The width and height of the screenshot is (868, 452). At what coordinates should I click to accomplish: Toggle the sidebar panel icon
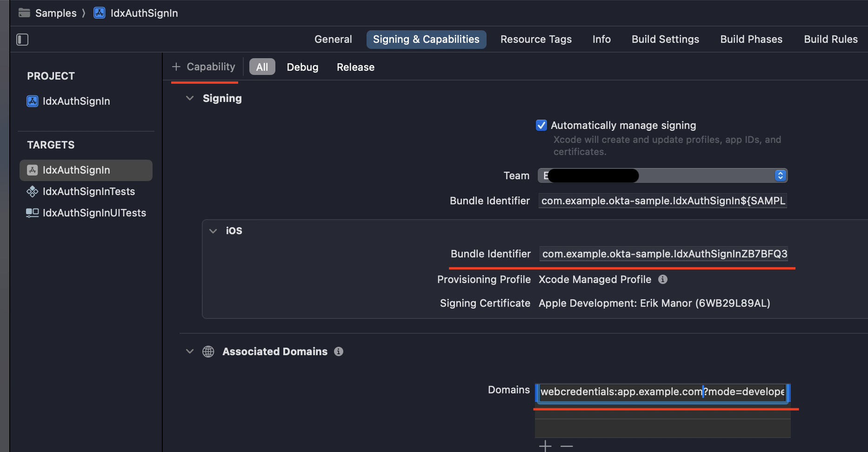coord(22,40)
